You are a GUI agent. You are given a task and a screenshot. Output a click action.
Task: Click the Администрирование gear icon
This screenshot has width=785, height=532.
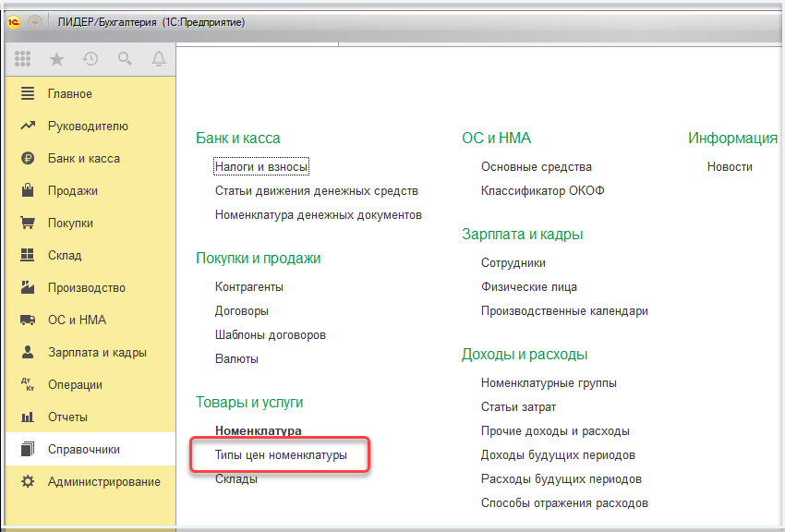[28, 481]
